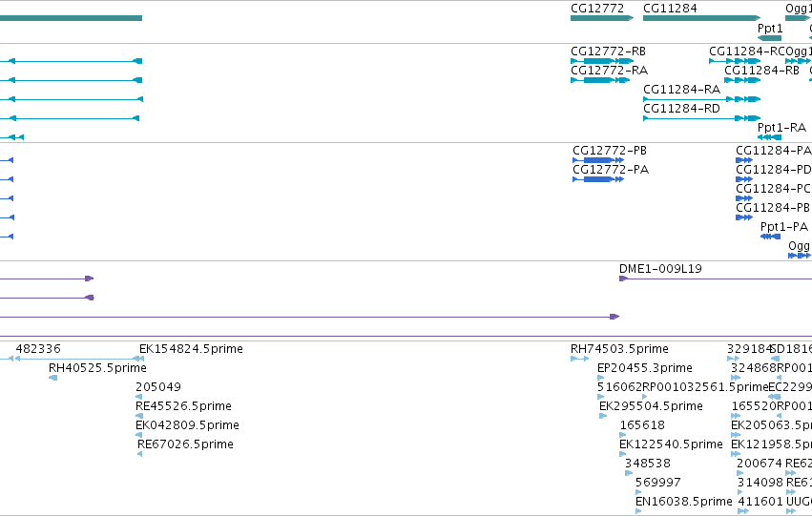The height and width of the screenshot is (516, 812).
Task: Select the CG12772-RA transcript glyph
Action: coord(600,80)
